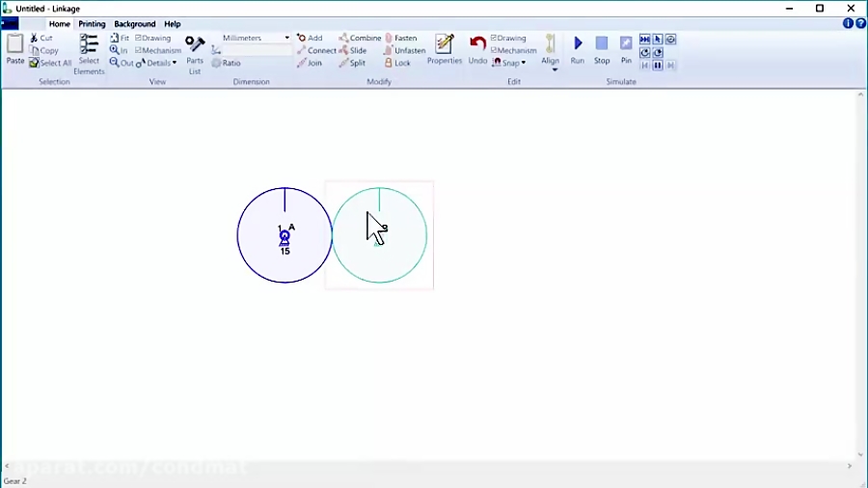Toggle Mechanism checkbox in View group

[158, 50]
